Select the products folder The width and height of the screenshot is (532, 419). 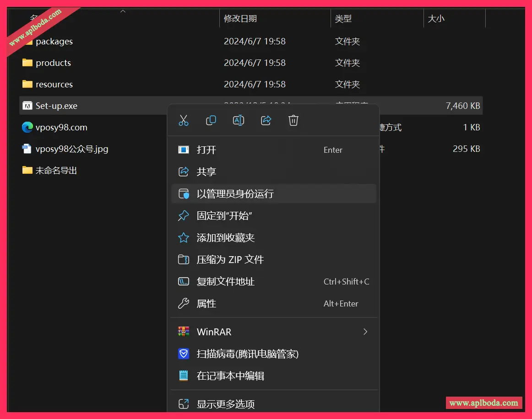(x=53, y=63)
